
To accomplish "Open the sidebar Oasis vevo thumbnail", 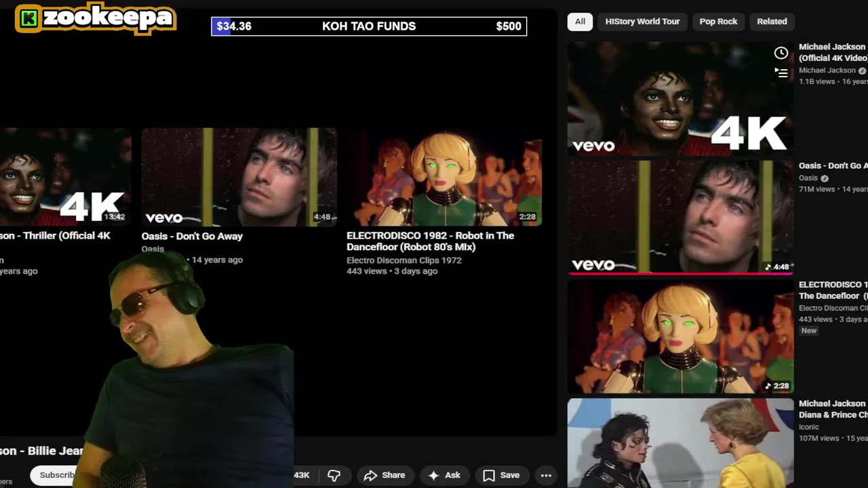I will [x=680, y=217].
